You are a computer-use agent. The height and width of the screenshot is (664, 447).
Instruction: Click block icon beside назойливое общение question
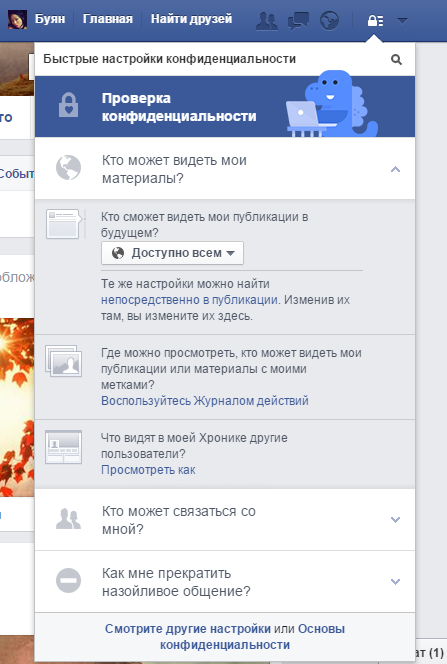click(x=69, y=580)
